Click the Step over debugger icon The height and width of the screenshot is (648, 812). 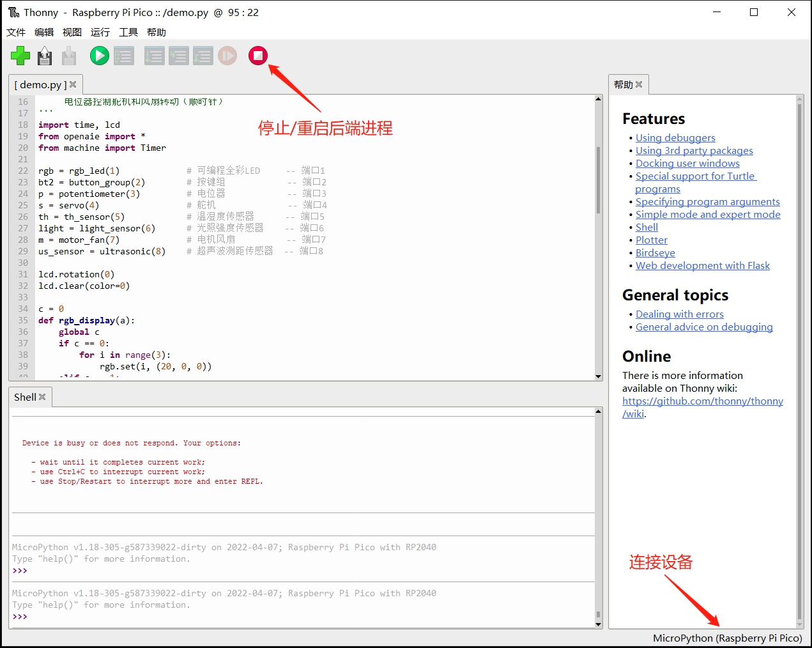coord(154,56)
